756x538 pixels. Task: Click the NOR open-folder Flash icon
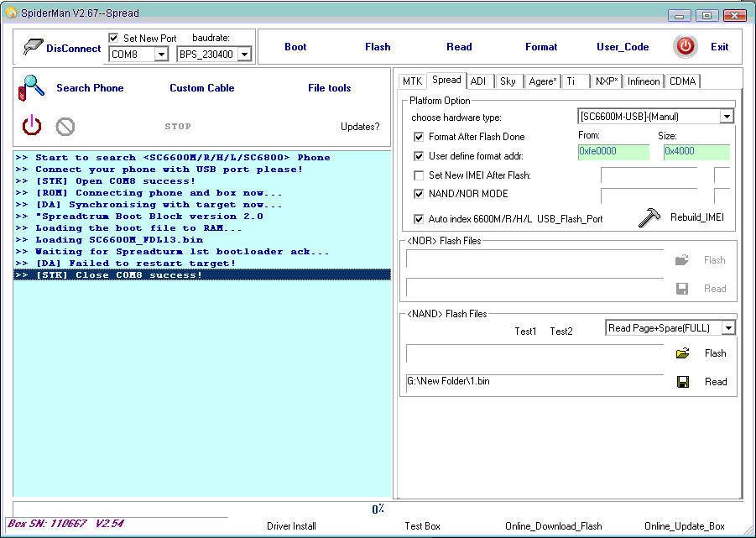(682, 260)
